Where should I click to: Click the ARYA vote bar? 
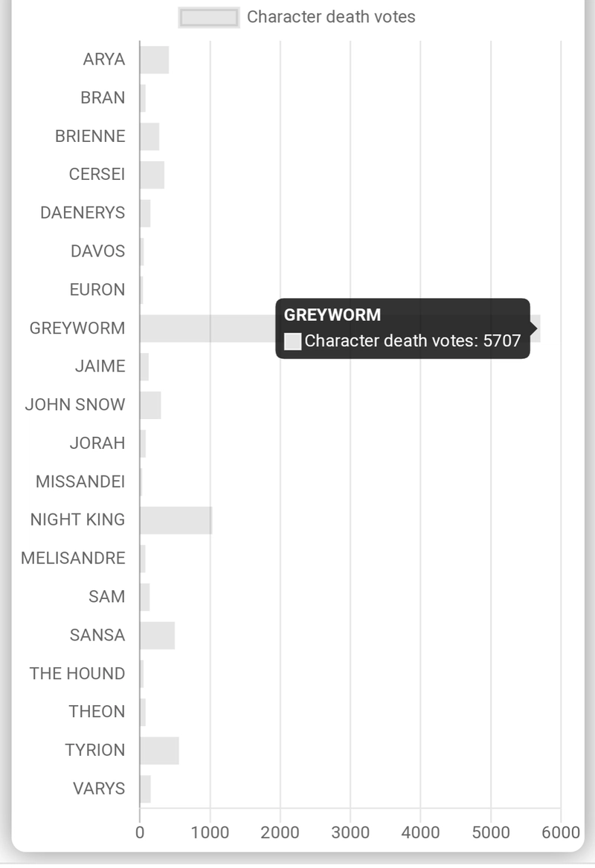click(x=154, y=59)
